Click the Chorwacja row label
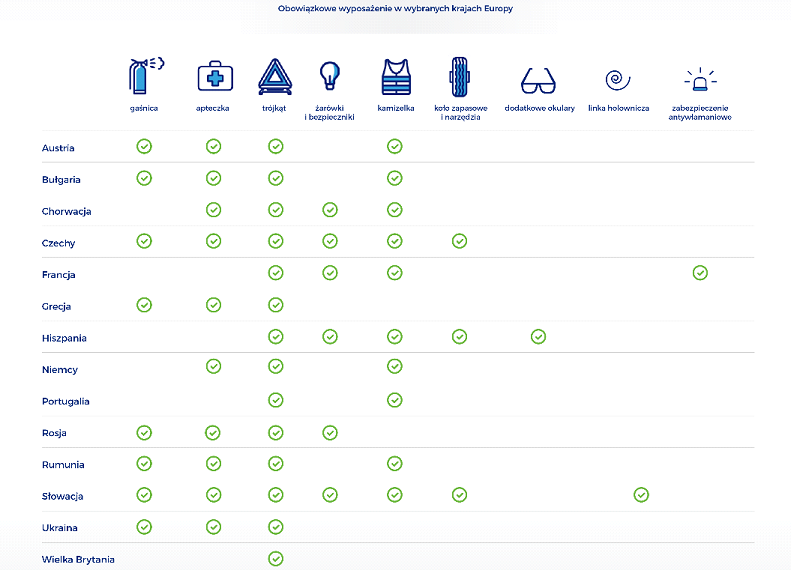Screen dimensions: 791x570 66,211
